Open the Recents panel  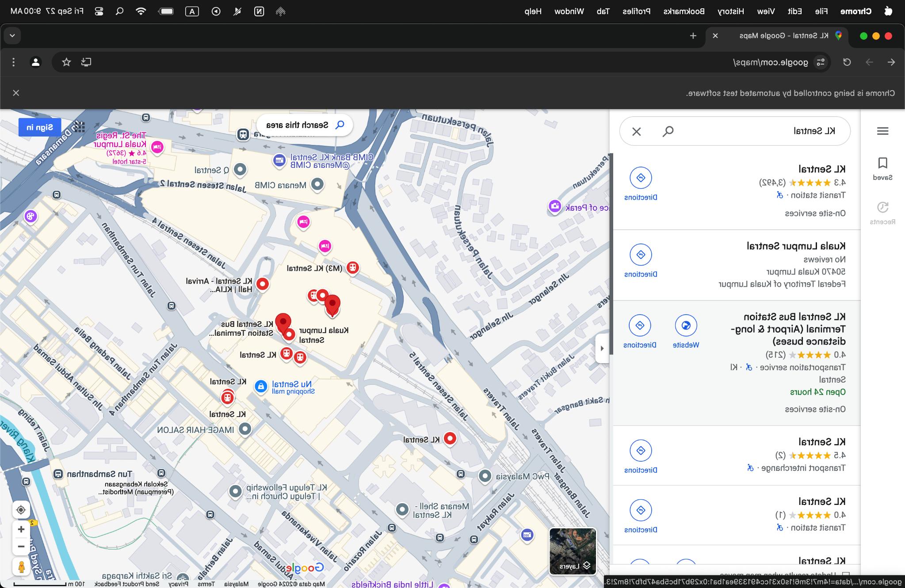tap(882, 213)
